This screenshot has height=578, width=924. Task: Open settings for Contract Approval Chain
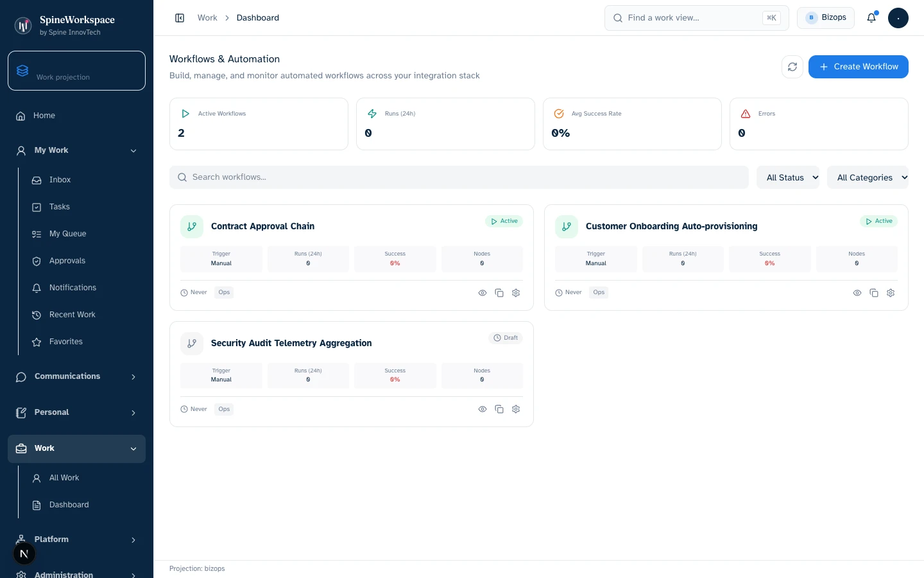tap(516, 293)
